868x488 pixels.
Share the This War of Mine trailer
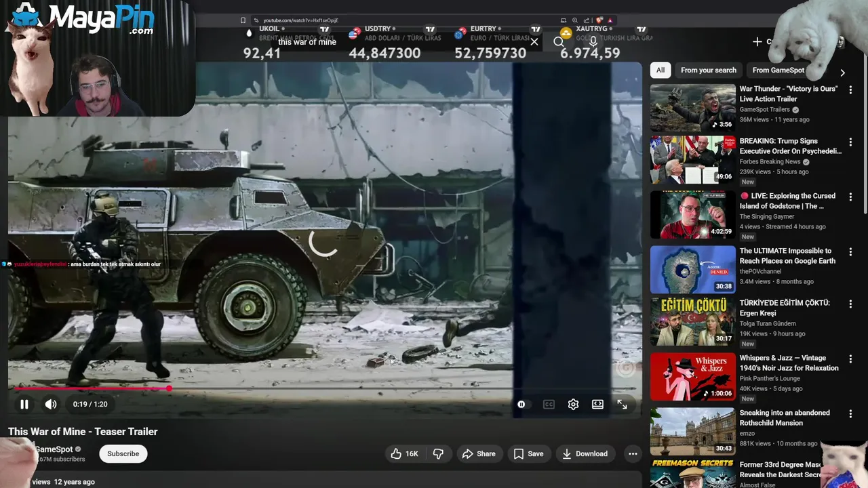[x=479, y=453]
